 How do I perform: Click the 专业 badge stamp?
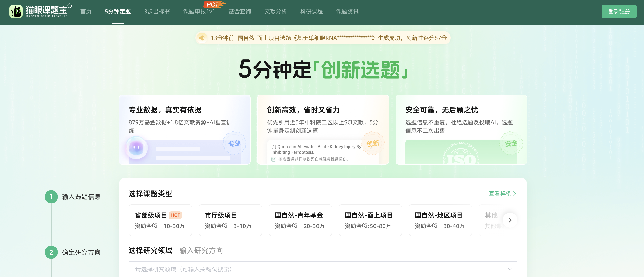234,143
